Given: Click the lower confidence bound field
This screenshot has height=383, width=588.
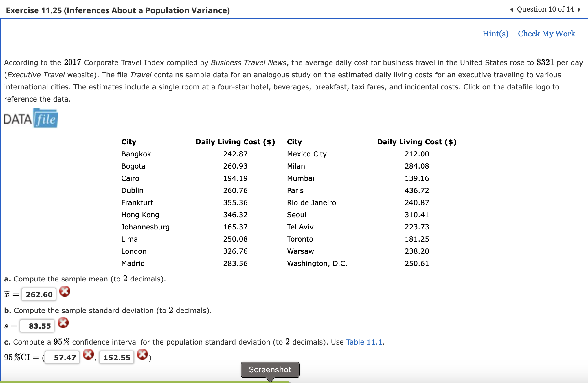Looking at the screenshot, I should point(63,358).
